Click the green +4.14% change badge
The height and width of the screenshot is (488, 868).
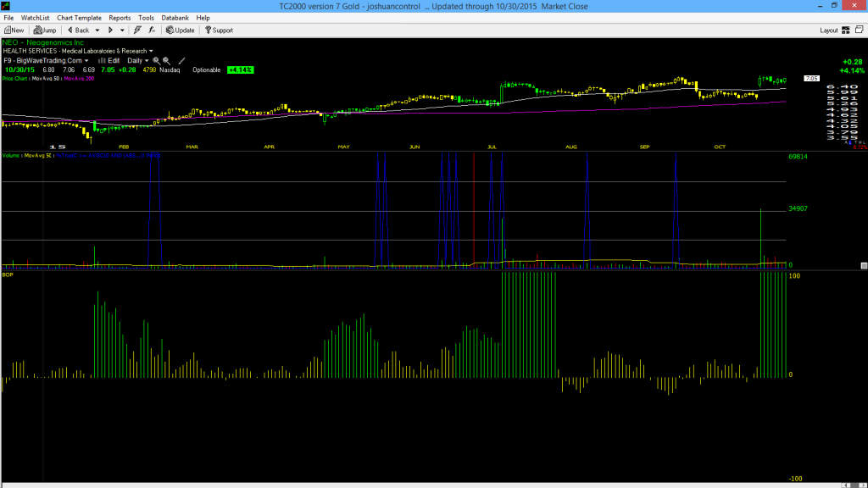[240, 69]
